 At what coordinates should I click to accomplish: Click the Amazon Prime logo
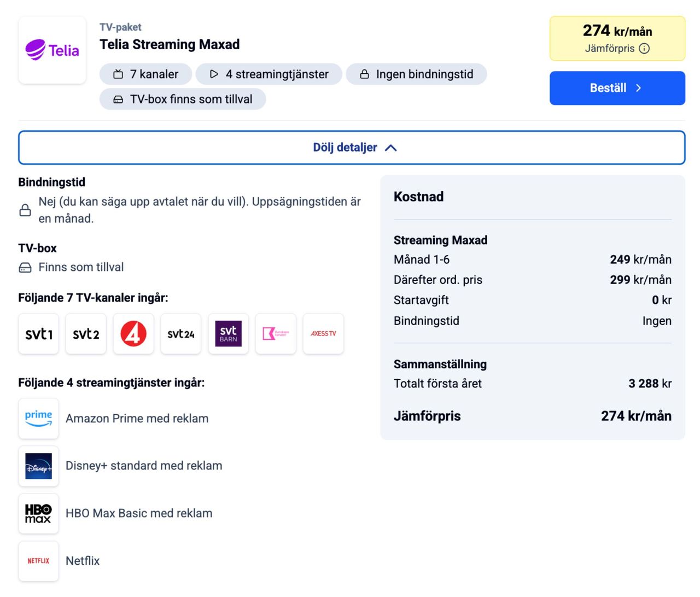click(x=39, y=419)
